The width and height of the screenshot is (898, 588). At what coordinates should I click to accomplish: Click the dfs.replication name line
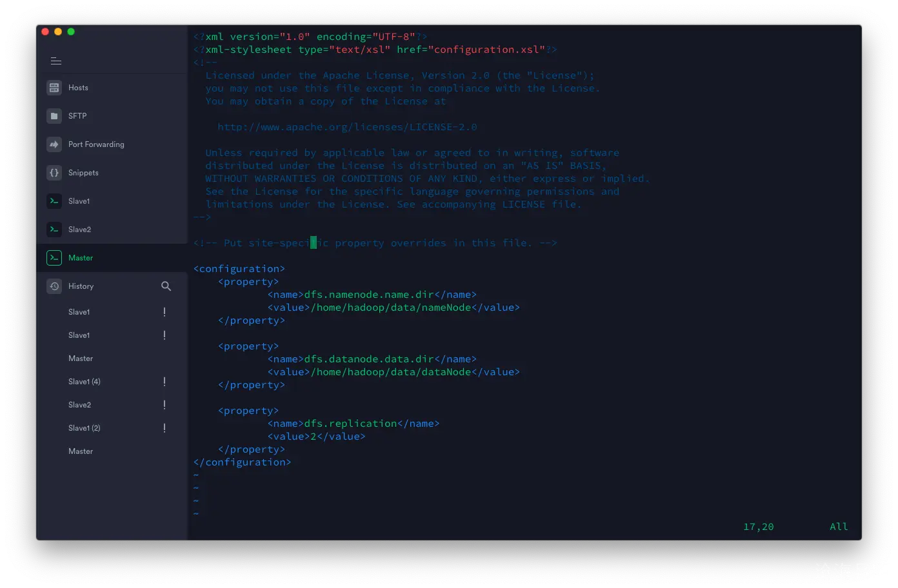coord(354,424)
